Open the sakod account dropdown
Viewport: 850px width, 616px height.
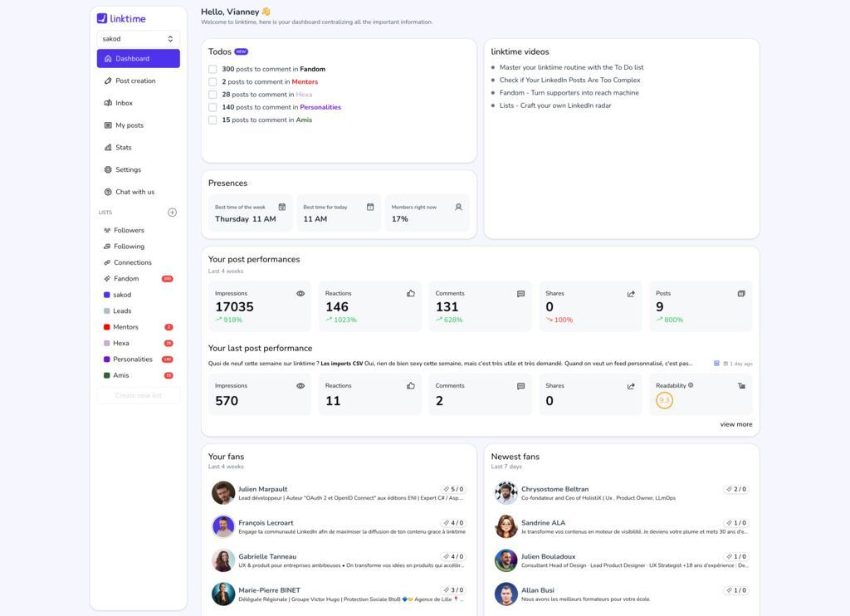(139, 39)
